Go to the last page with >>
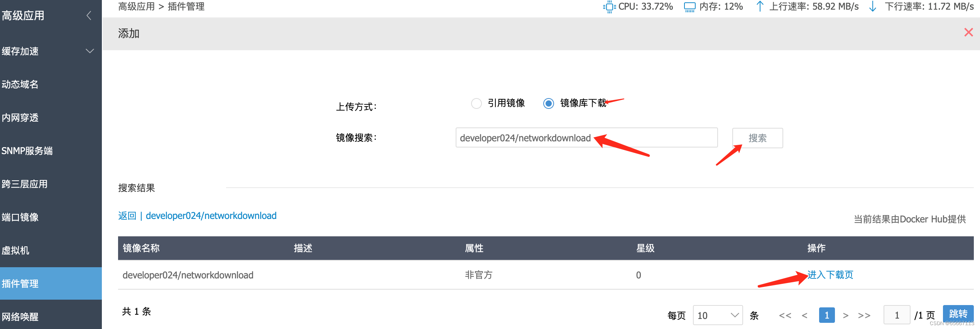980x329 pixels. (x=864, y=315)
